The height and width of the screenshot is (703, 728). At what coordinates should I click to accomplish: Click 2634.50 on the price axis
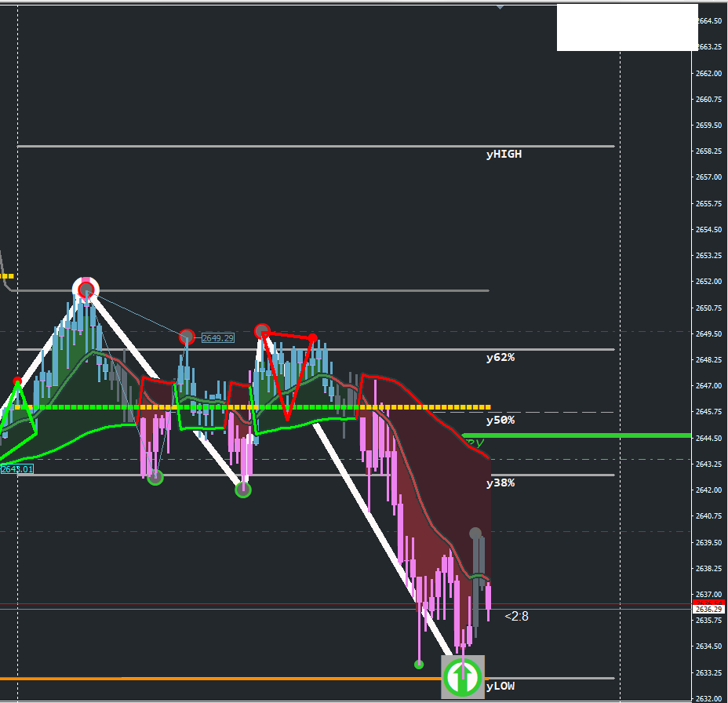(709, 647)
